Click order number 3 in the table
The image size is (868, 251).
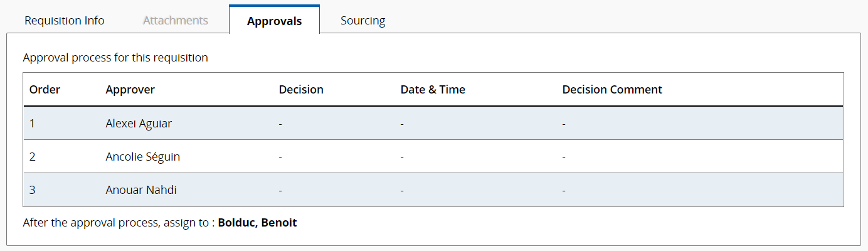click(x=33, y=190)
